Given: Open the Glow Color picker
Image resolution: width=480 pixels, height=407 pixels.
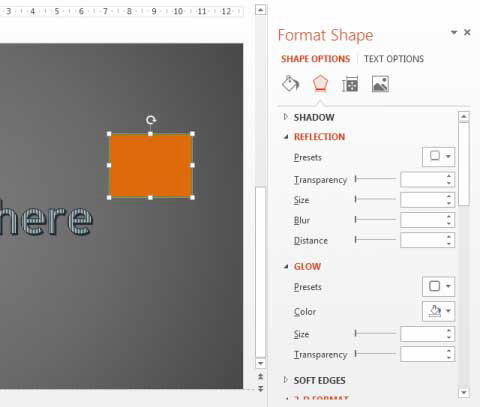Looking at the screenshot, I should tap(438, 311).
